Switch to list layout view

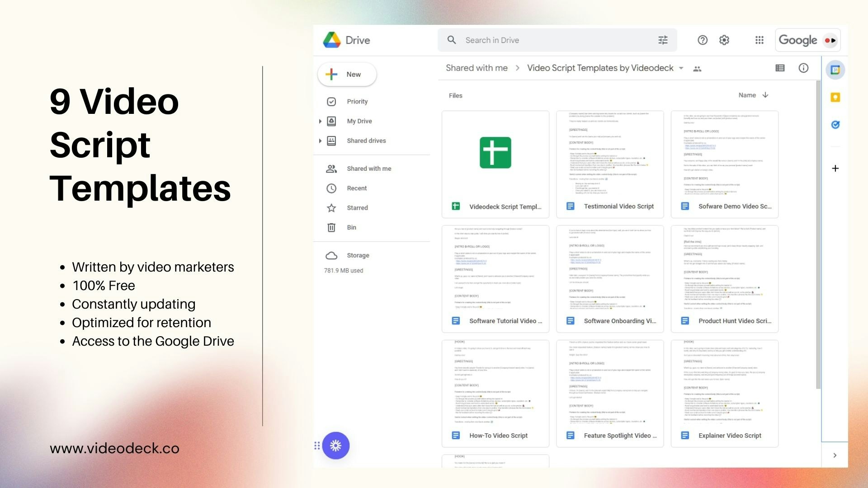pyautogui.click(x=780, y=68)
